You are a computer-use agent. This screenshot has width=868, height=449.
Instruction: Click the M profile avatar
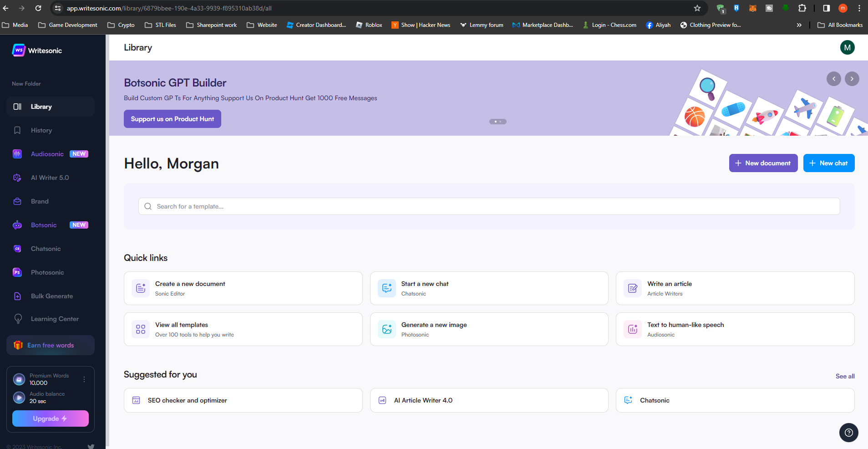pos(847,47)
